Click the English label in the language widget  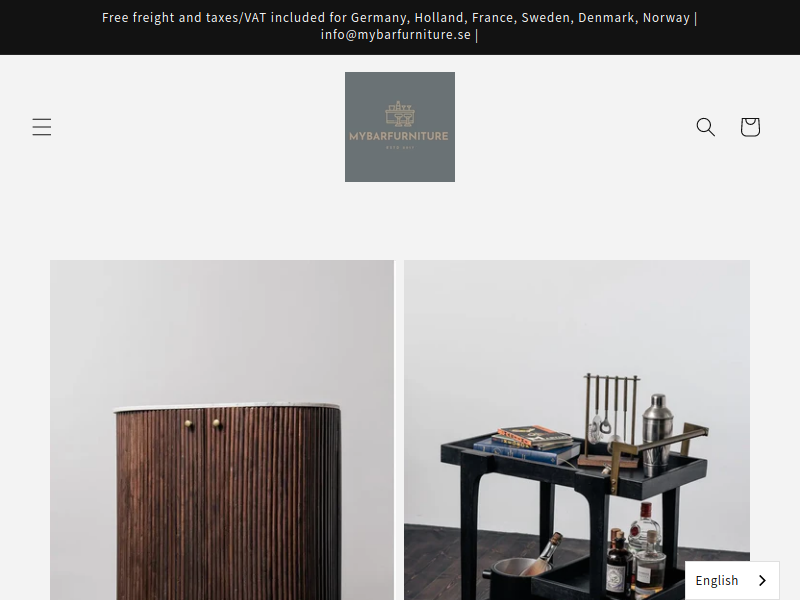tap(717, 581)
